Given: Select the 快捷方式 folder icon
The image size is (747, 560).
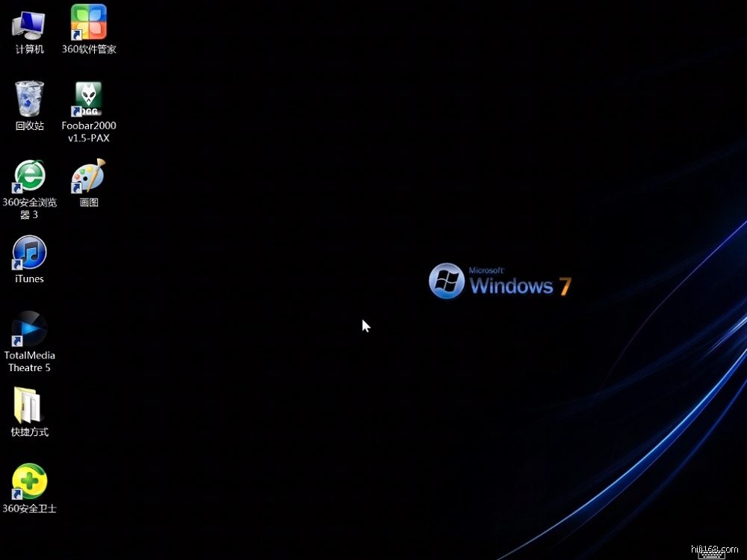Looking at the screenshot, I should 29,406.
